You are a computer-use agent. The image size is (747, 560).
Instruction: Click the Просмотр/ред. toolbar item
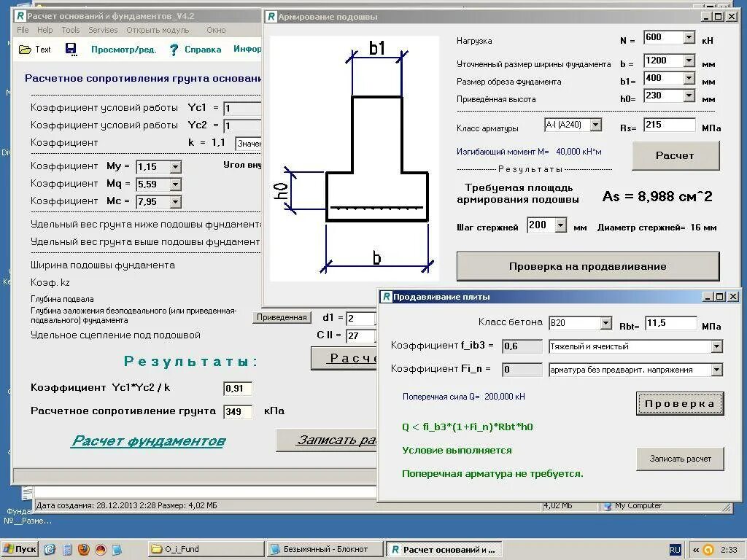pos(124,50)
